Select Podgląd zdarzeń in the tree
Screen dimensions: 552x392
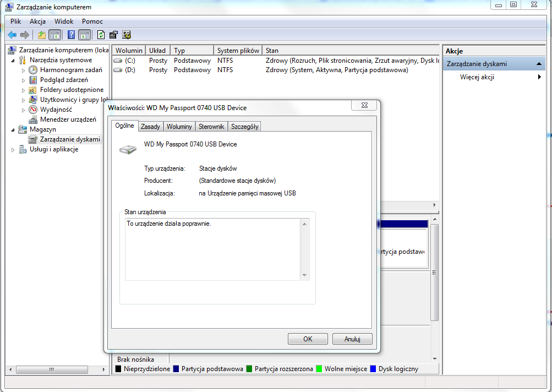(x=64, y=80)
